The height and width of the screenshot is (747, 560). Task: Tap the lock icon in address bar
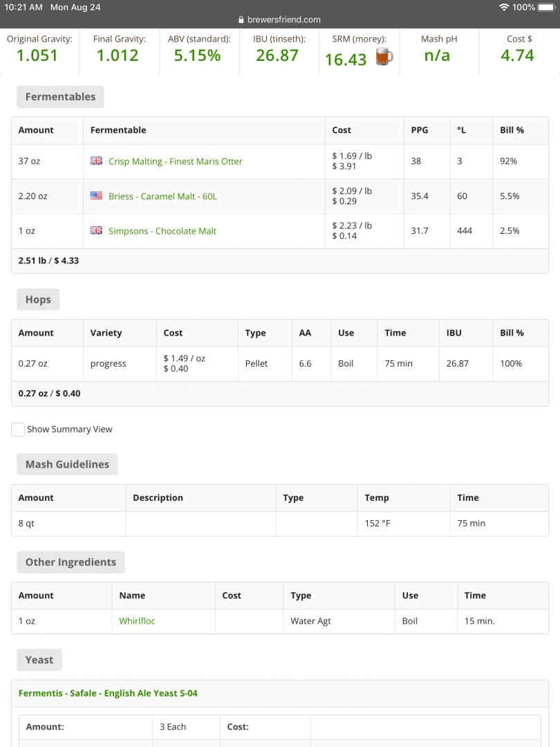pos(241,20)
